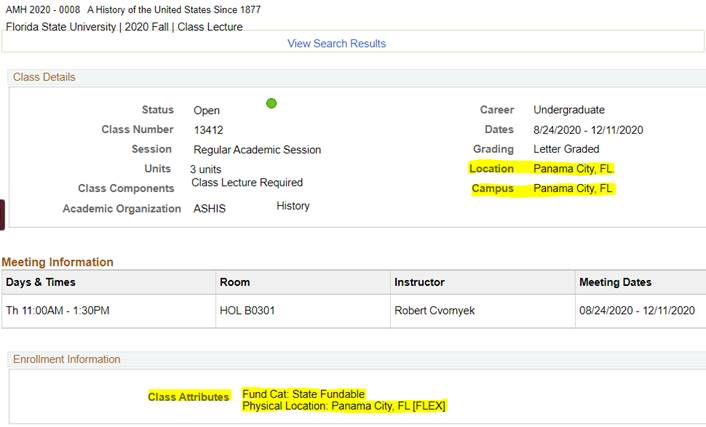The image size is (706, 427).
Task: Click the dark maroon side tab at left edge
Action: [2, 215]
